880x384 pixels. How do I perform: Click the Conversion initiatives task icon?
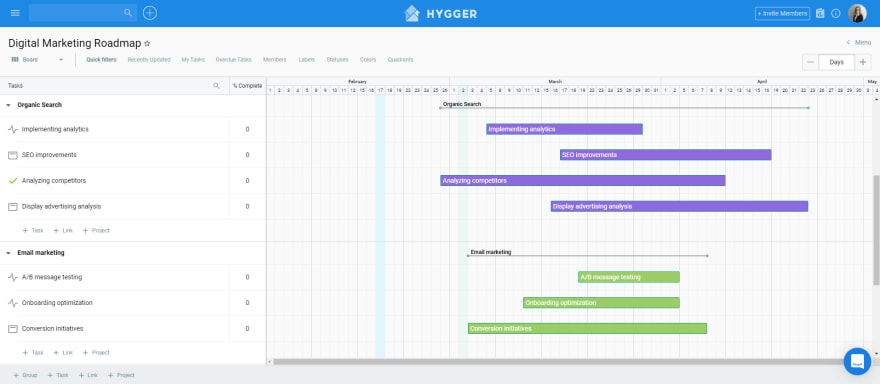coord(13,329)
